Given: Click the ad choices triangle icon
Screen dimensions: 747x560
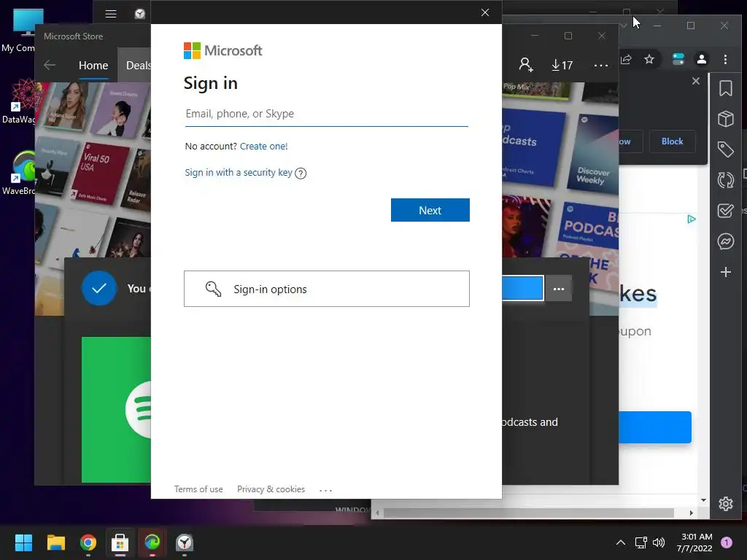Looking at the screenshot, I should [692, 219].
